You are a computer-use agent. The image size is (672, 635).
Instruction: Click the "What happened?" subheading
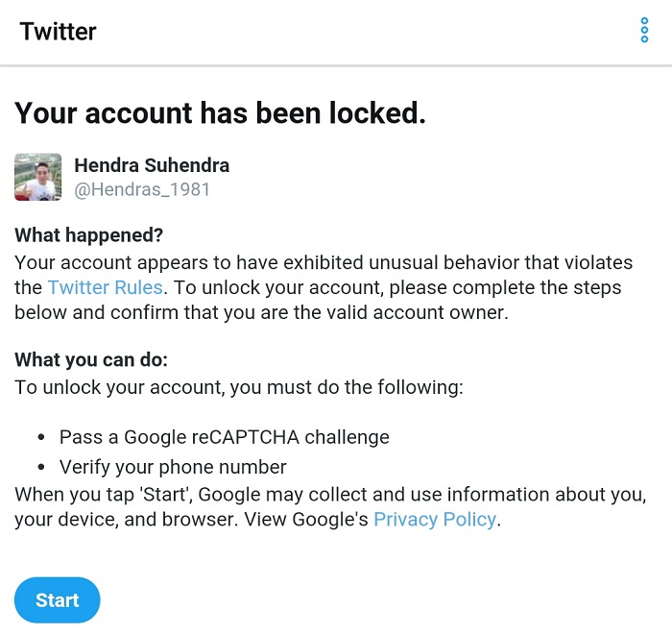pos(89,236)
